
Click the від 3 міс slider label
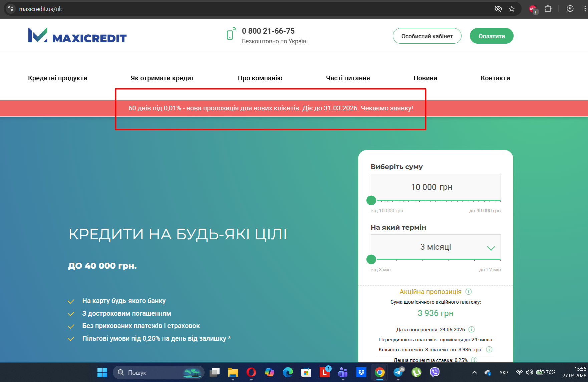tap(380, 270)
